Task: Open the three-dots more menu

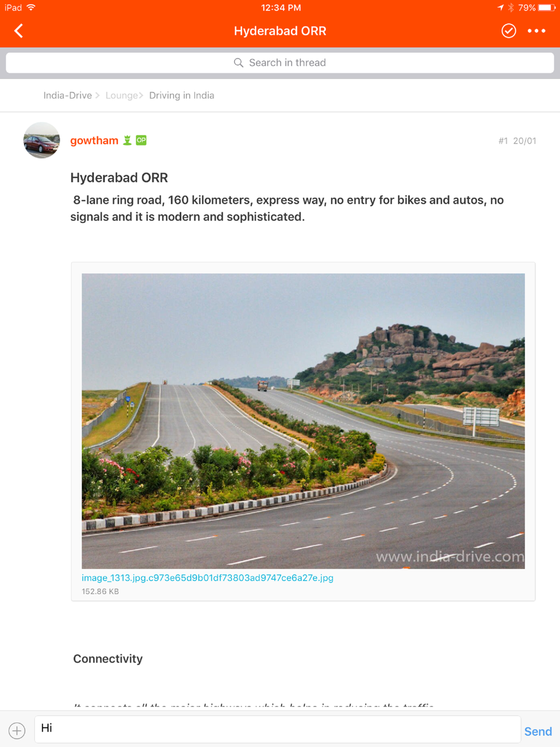Action: 536,31
